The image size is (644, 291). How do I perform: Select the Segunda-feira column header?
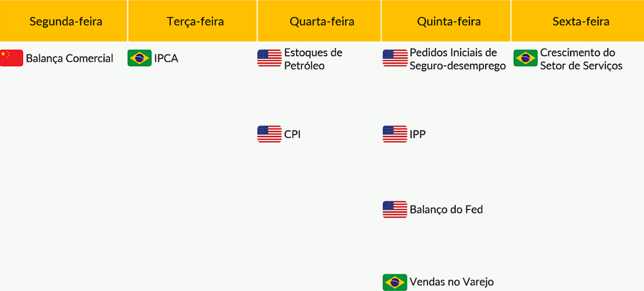pyautogui.click(x=65, y=21)
